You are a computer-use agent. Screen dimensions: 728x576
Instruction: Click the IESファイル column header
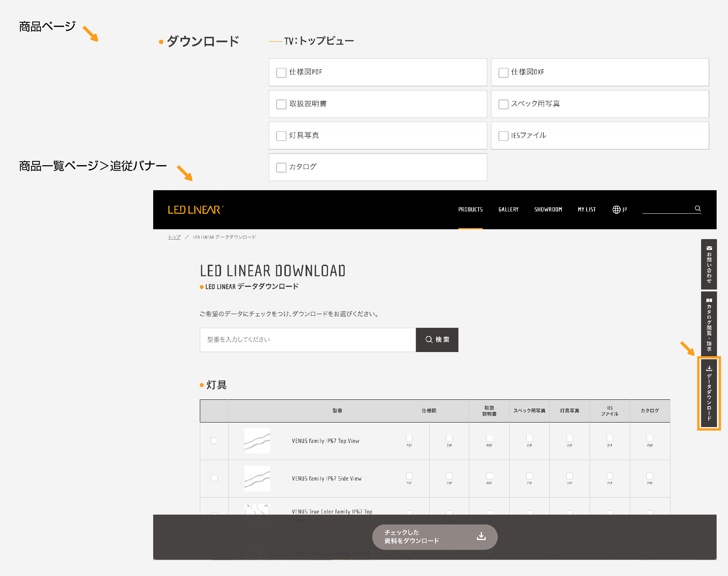tap(610, 411)
